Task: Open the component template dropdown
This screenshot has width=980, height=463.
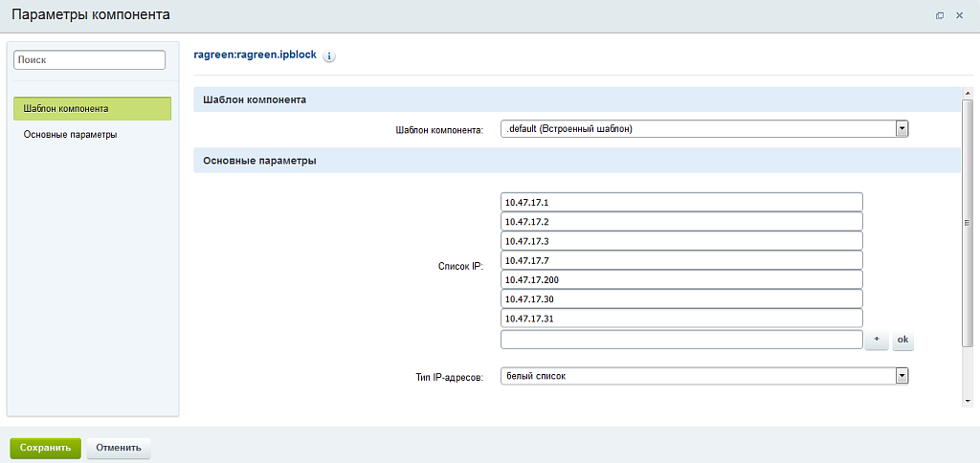Action: coord(703,129)
